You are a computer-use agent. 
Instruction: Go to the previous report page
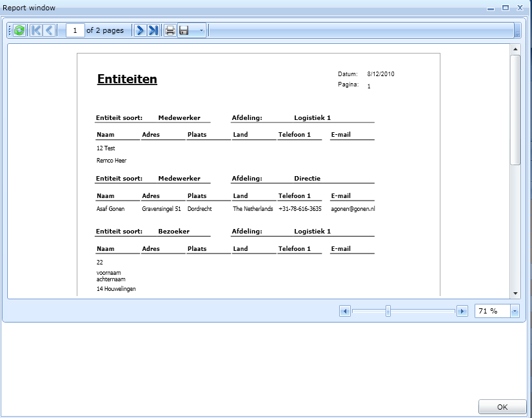point(49,30)
